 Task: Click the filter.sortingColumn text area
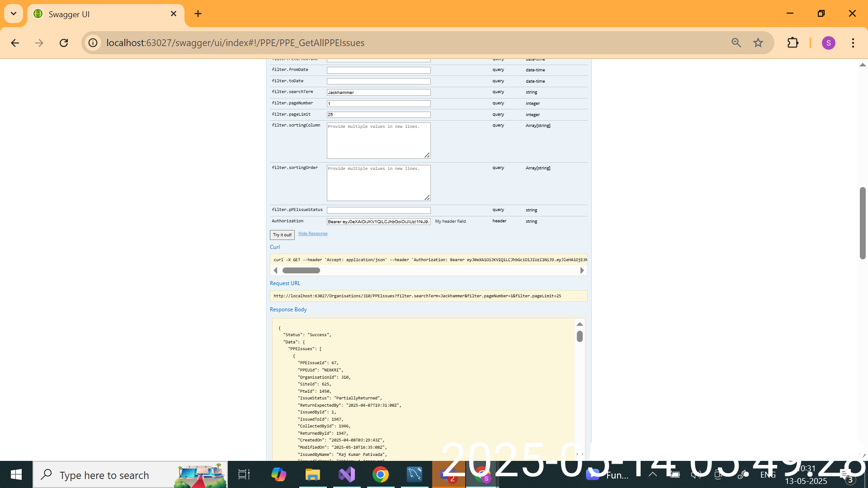point(378,140)
